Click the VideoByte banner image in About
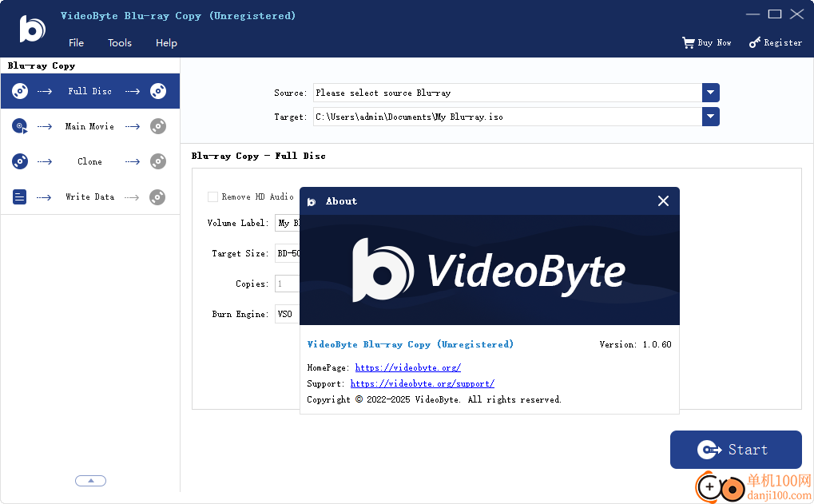Screen dimensions: 814x504 coord(490,270)
